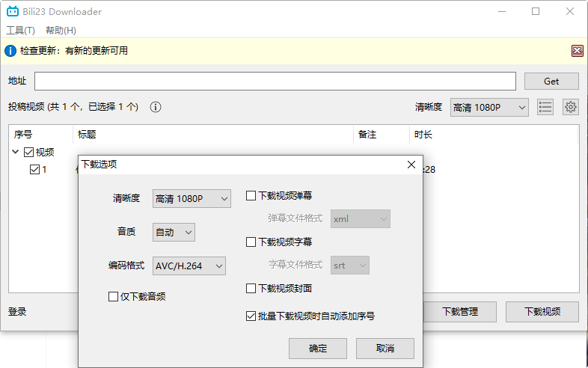Screen dimensions: 588x368
Task: Enable 下载视频封面 checkbox
Action: (x=251, y=289)
